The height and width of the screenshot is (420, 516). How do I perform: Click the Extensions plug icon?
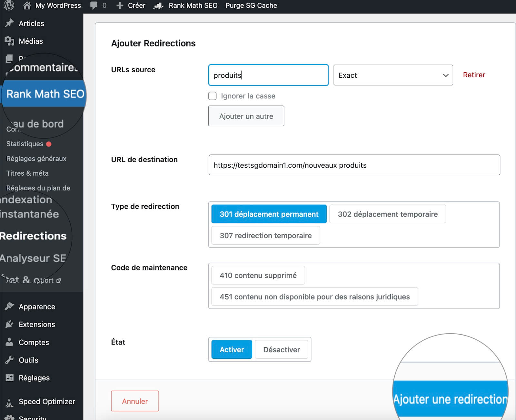pyautogui.click(x=9, y=324)
